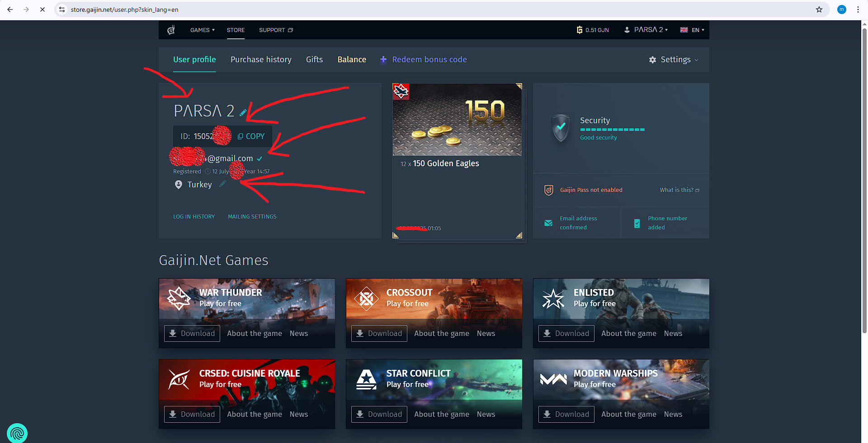The image size is (868, 443).
Task: Open the Balance tab
Action: click(352, 60)
